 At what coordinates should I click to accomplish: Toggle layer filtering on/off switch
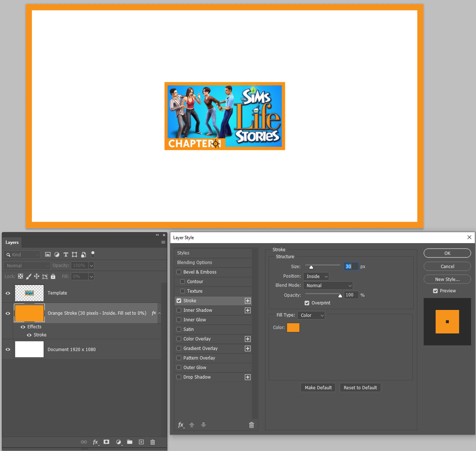point(93,254)
